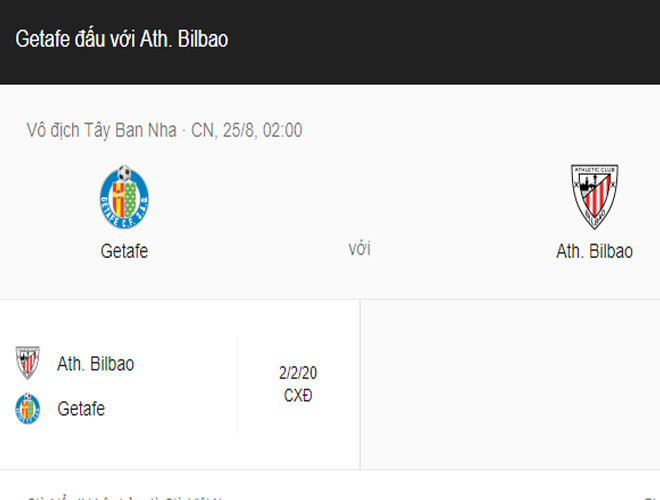Click the 'Getafe đấu với Ath. Bilbao' title
The width and height of the screenshot is (660, 500).
121,39
